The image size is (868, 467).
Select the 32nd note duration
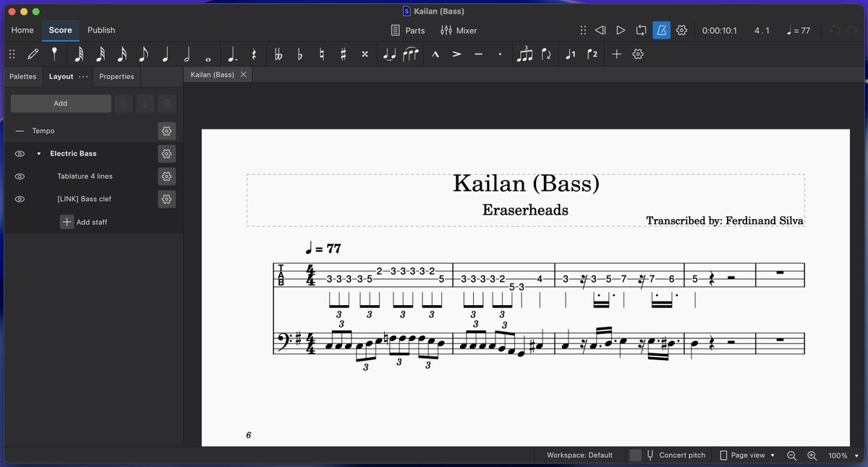[x=101, y=53]
